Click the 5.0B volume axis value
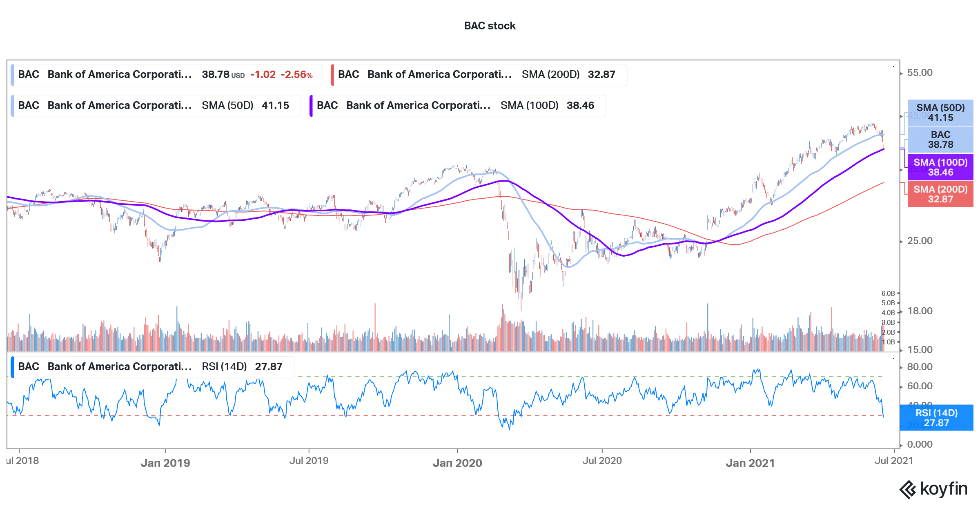980x506 pixels. (x=888, y=303)
